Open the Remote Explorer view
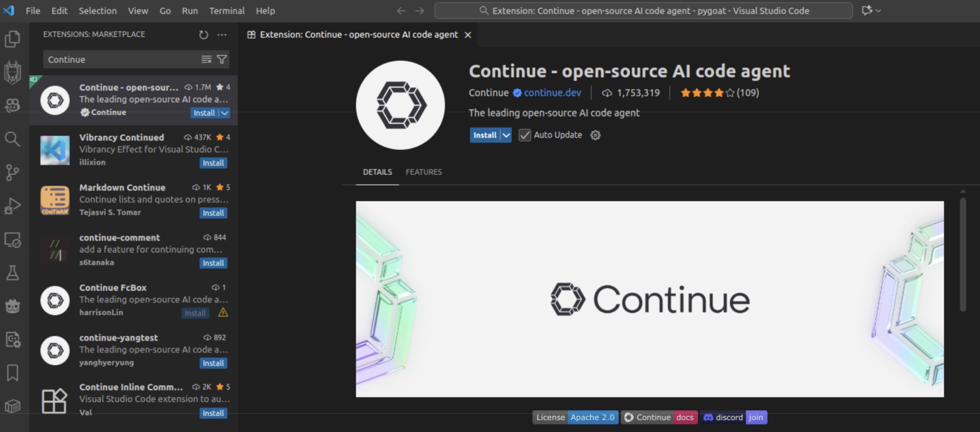Screen dimensions: 980x432 [x=13, y=240]
